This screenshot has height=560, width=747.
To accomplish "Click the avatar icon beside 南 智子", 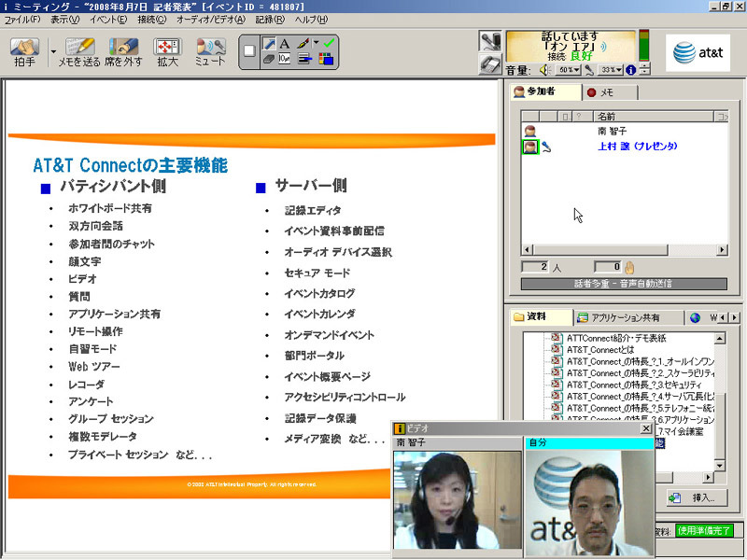I will coord(529,131).
